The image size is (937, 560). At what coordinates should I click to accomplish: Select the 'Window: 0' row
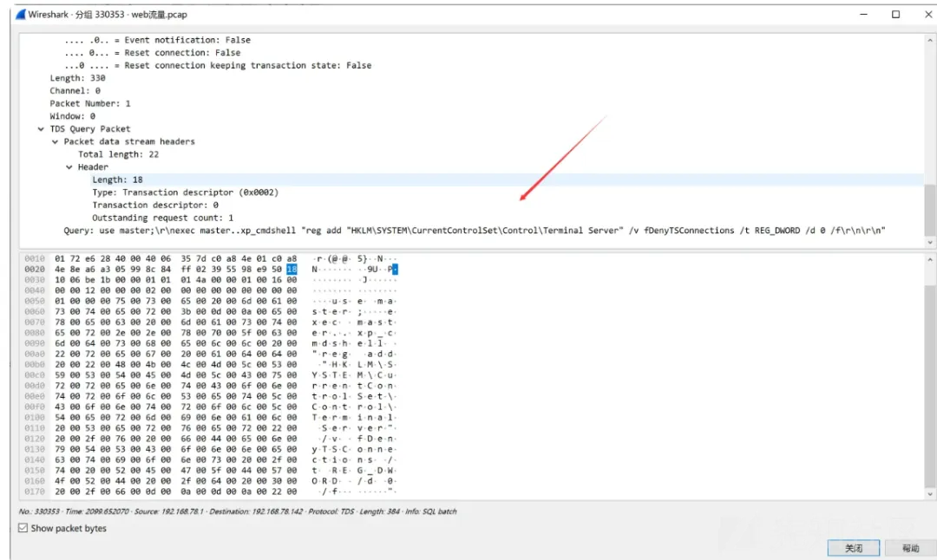[472, 116]
